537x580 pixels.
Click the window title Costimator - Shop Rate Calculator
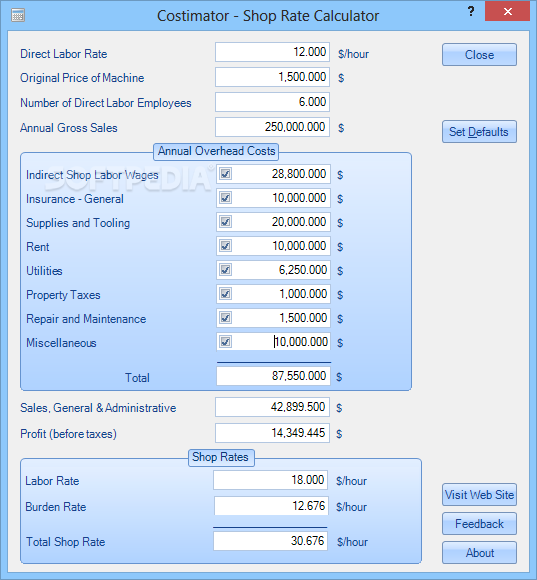click(268, 16)
